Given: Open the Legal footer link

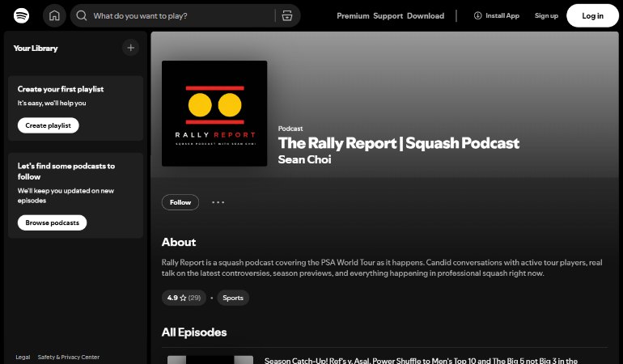Looking at the screenshot, I should [x=23, y=357].
